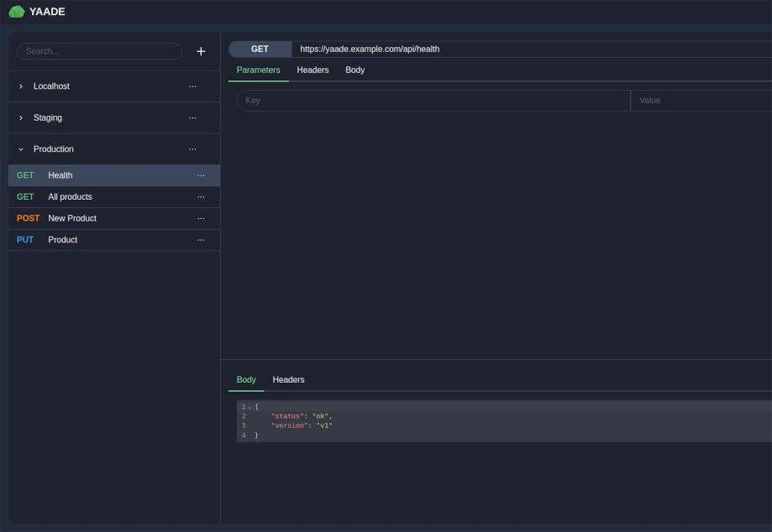Focus the parameter Value field

click(x=701, y=101)
